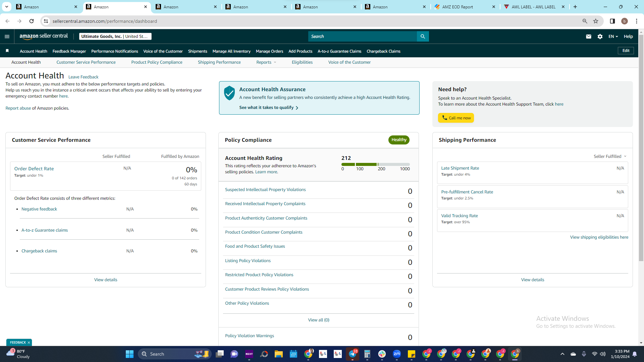Change the Seller Fulfilled shipping dropdown
The width and height of the screenshot is (644, 362).
[610, 157]
